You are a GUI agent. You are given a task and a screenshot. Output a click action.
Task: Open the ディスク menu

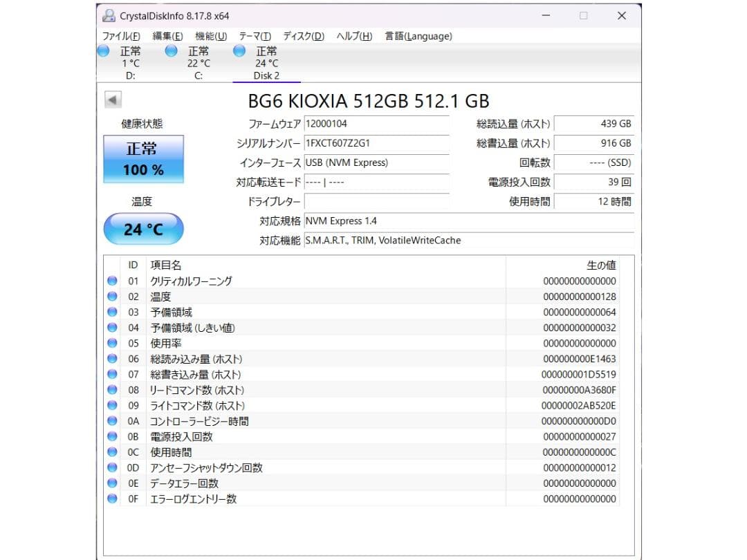click(302, 36)
